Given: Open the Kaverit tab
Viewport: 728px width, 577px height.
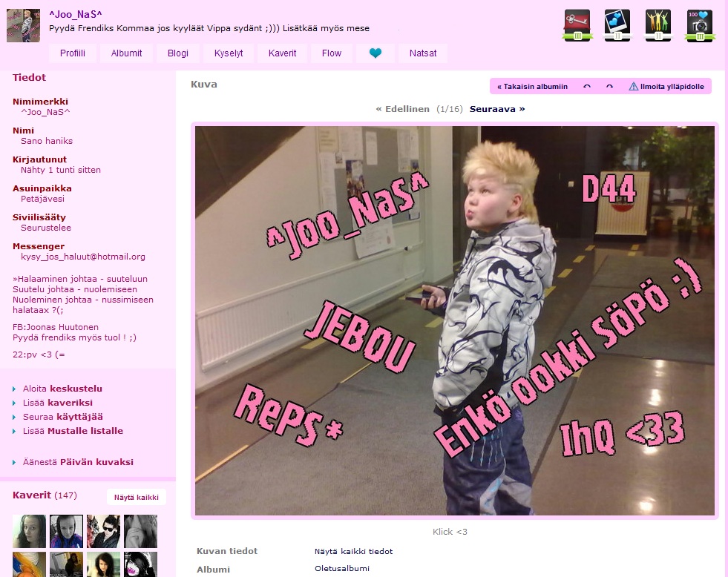Looking at the screenshot, I should point(282,53).
